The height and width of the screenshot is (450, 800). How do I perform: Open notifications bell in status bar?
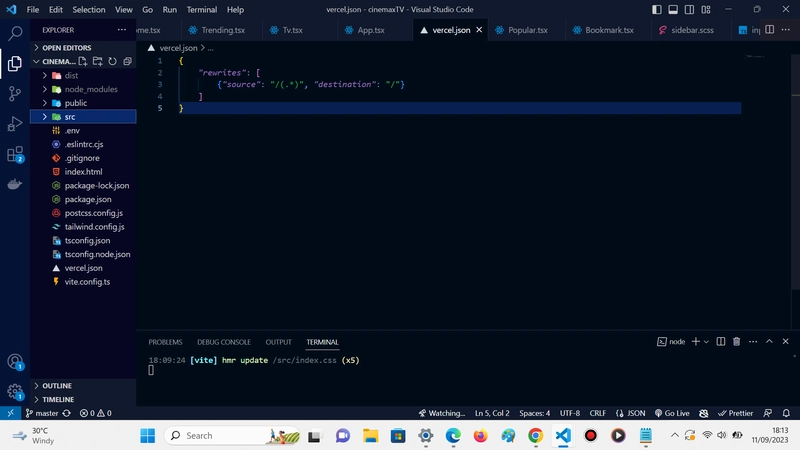click(786, 413)
